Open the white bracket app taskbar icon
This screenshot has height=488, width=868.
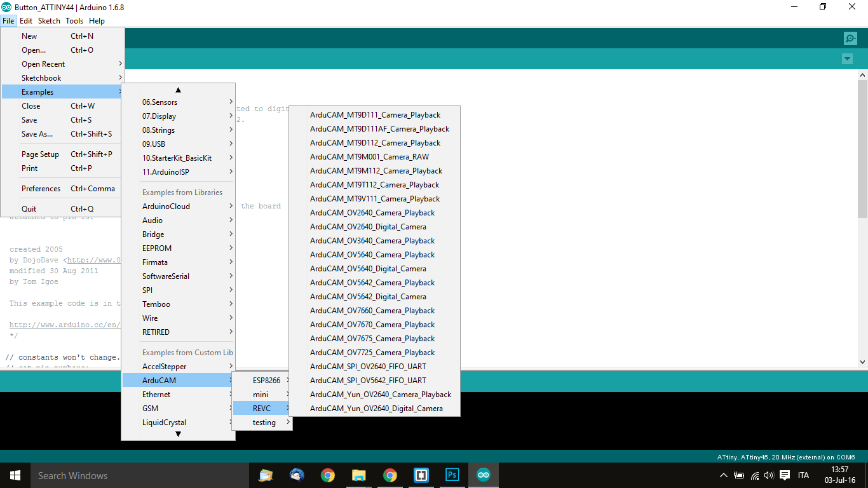(421, 475)
